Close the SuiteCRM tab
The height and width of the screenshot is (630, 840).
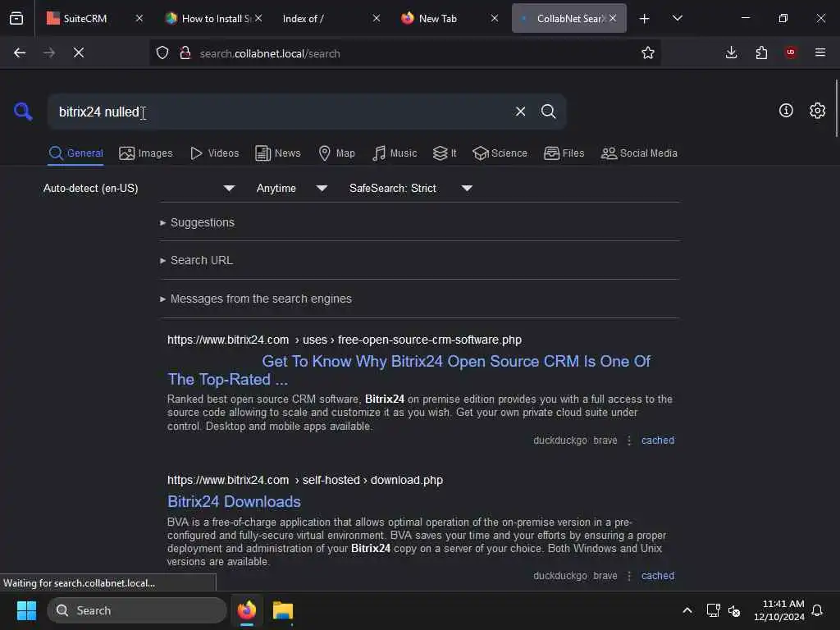click(139, 18)
